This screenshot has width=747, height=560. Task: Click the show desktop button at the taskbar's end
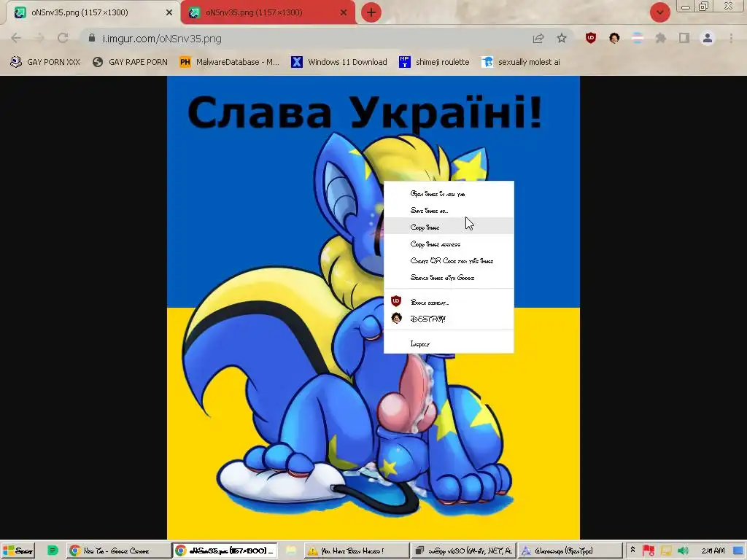738,551
